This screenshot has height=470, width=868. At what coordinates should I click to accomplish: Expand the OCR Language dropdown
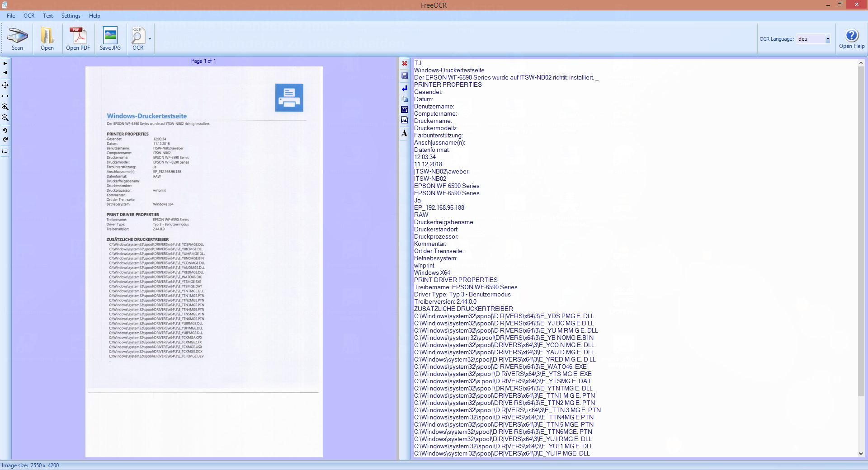point(828,39)
